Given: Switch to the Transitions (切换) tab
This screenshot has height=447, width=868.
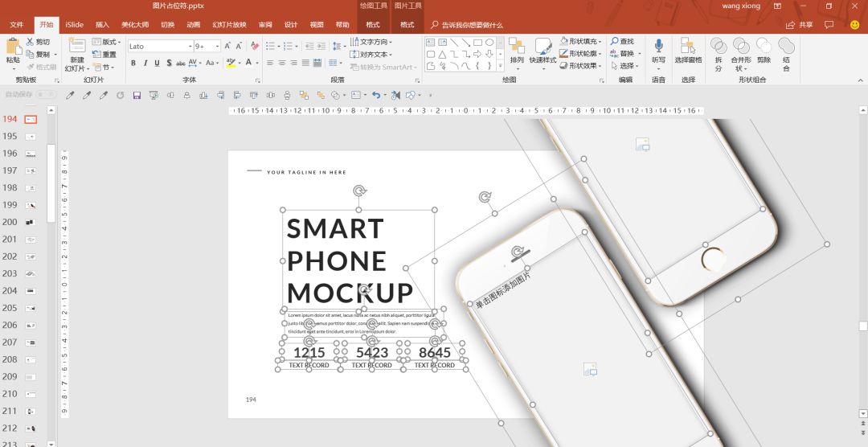Looking at the screenshot, I should 168,25.
